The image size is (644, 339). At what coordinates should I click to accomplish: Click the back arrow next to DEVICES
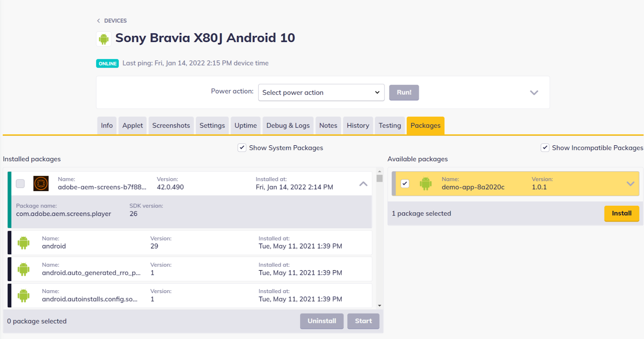(99, 21)
